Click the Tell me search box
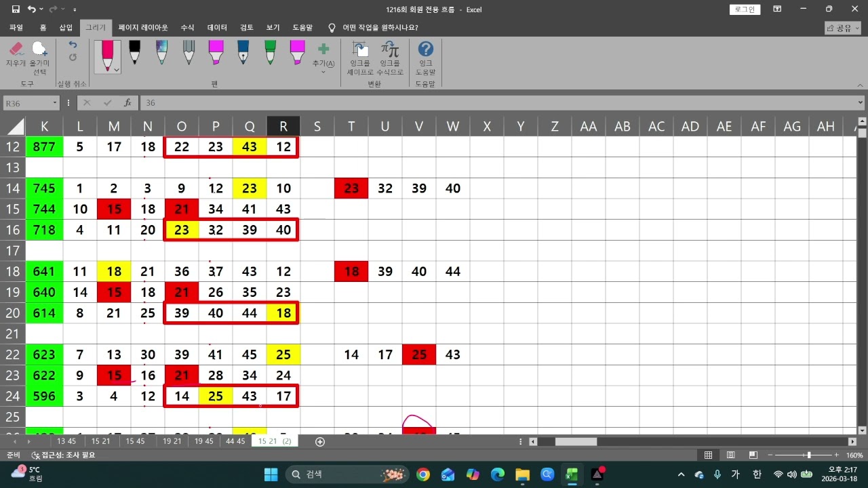 373,28
